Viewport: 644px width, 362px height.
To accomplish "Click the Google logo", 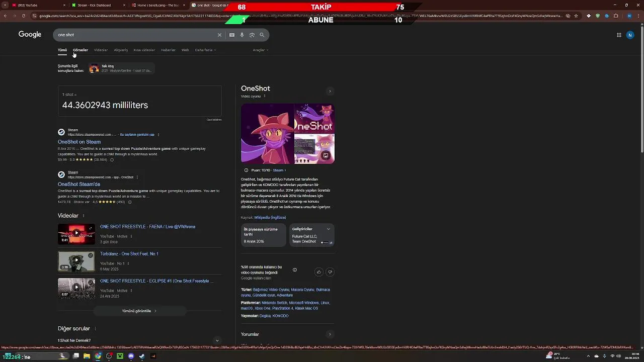I will click(30, 34).
